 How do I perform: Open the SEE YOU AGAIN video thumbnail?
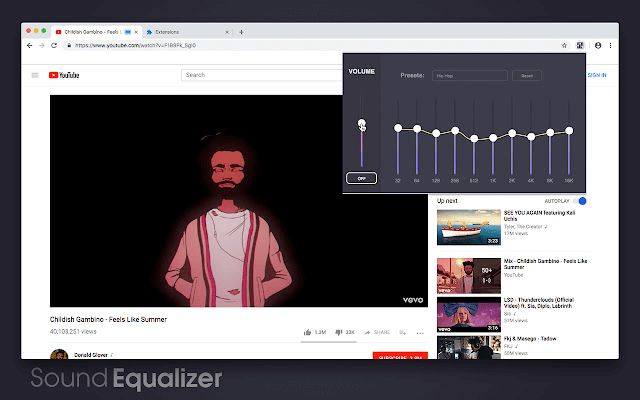pyautogui.click(x=469, y=227)
